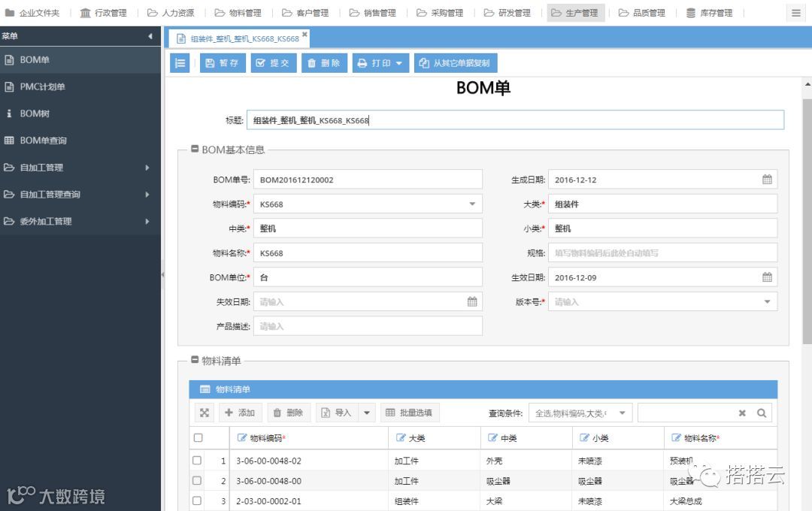Click the search magnifier icon
Screen dimensions: 812x511
click(x=761, y=413)
